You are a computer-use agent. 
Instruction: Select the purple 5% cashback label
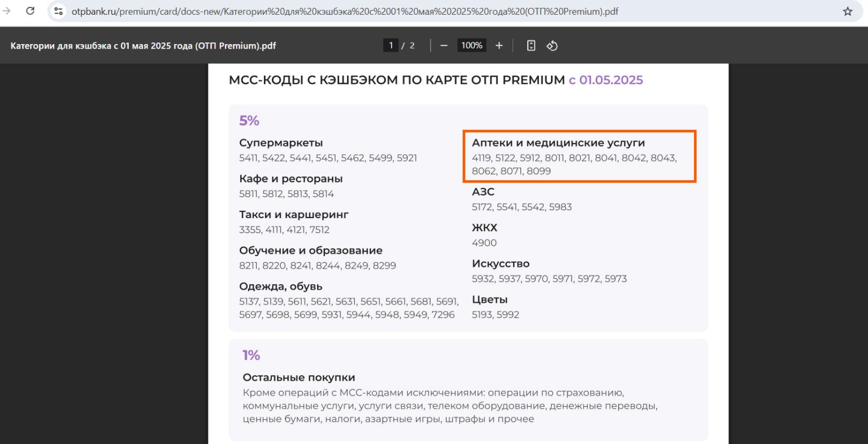pyautogui.click(x=249, y=120)
